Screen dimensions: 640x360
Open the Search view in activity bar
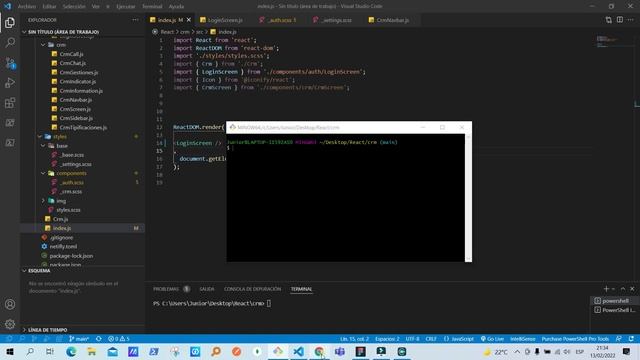tap(10, 42)
